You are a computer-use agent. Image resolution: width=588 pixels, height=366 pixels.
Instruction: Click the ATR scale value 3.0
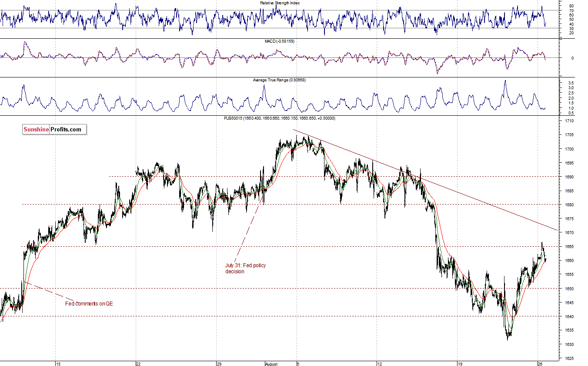(x=572, y=88)
